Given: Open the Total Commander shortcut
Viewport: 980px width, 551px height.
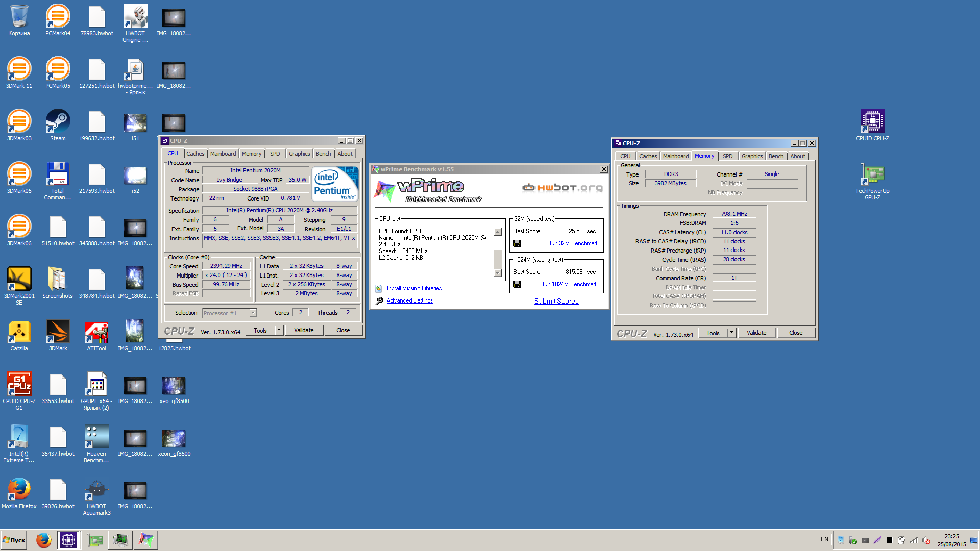Looking at the screenshot, I should pos(58,181).
